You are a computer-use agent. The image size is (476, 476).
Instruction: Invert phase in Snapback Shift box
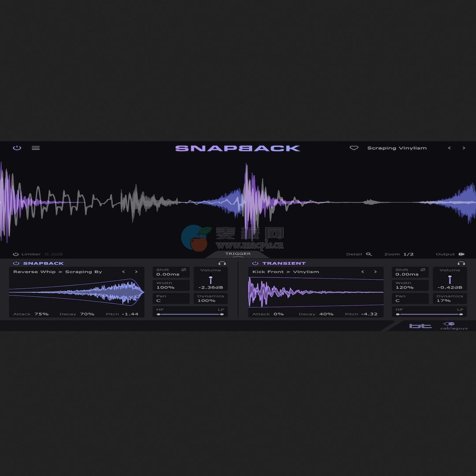[184, 270]
